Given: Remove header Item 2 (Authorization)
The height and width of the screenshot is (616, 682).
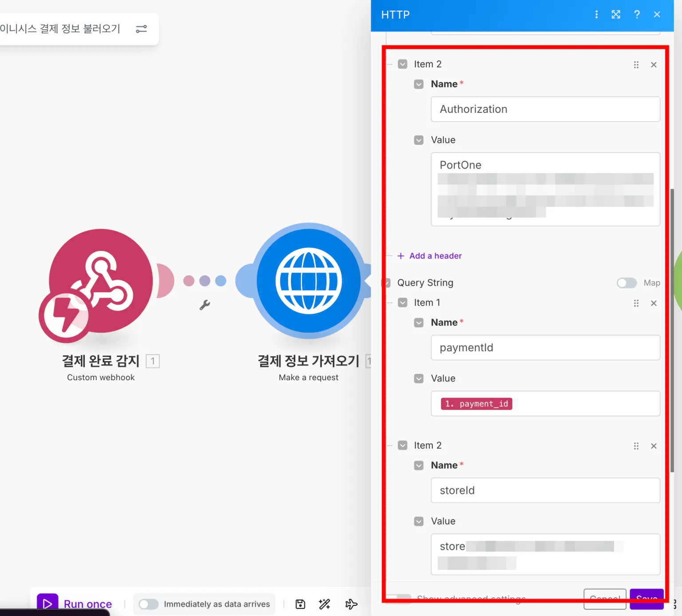Looking at the screenshot, I should coord(654,65).
